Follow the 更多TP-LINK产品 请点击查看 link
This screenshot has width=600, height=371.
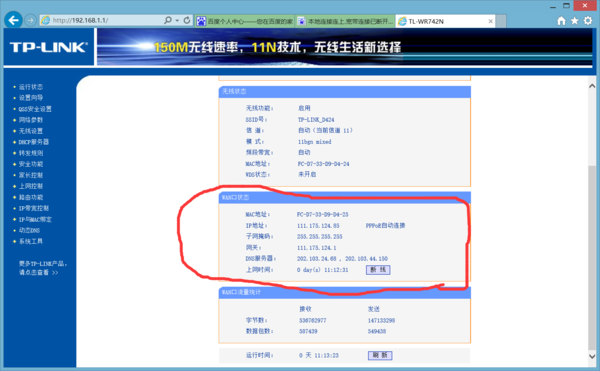(x=43, y=268)
